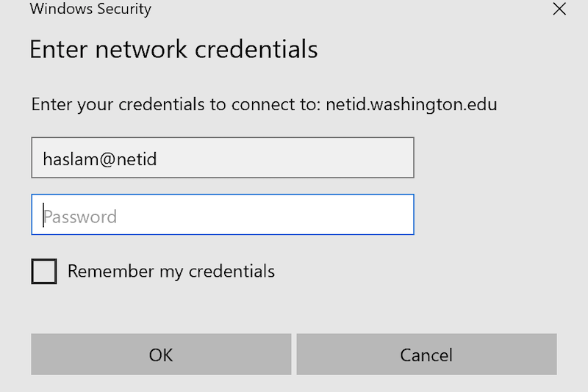
Task: Click the gray Password placeholder text
Action: tap(80, 217)
